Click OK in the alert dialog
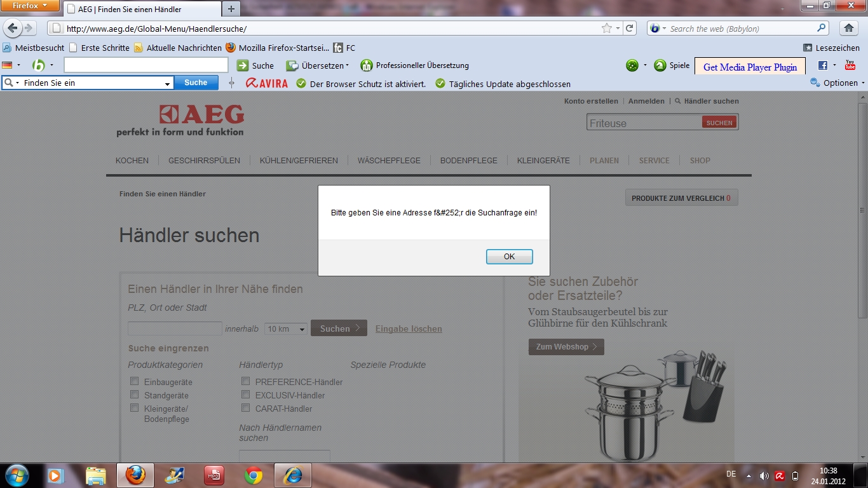This screenshot has height=488, width=868. [509, 256]
